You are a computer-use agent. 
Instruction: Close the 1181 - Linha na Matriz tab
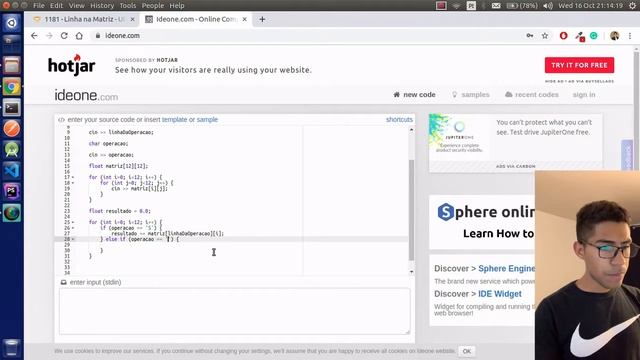pos(132,19)
